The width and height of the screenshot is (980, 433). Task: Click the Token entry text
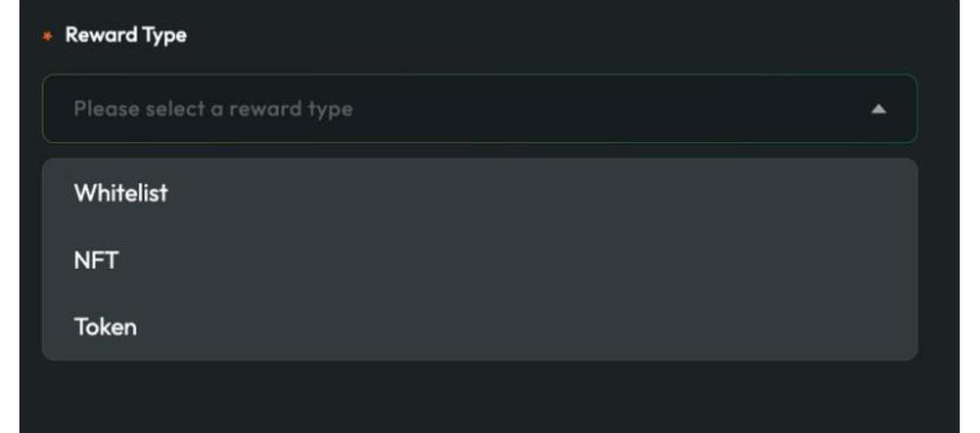[x=105, y=327]
